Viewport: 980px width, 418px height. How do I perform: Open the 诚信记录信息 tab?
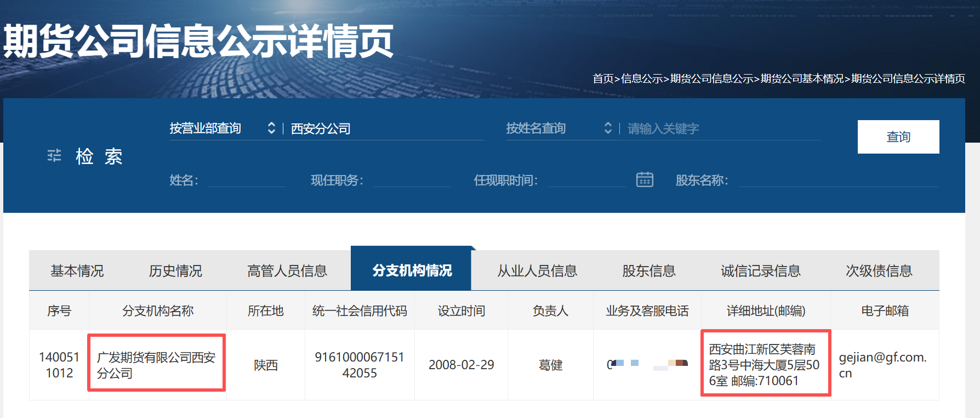(761, 270)
